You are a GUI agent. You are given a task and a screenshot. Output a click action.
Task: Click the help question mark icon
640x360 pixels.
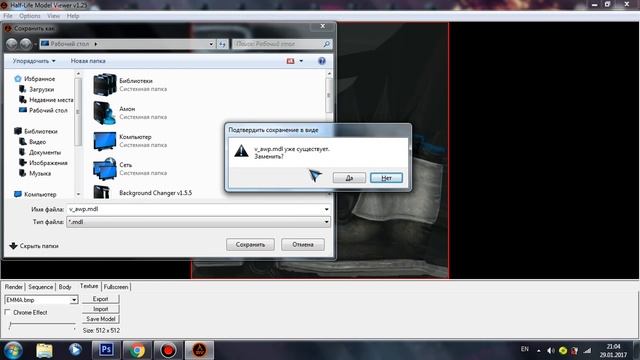322,61
